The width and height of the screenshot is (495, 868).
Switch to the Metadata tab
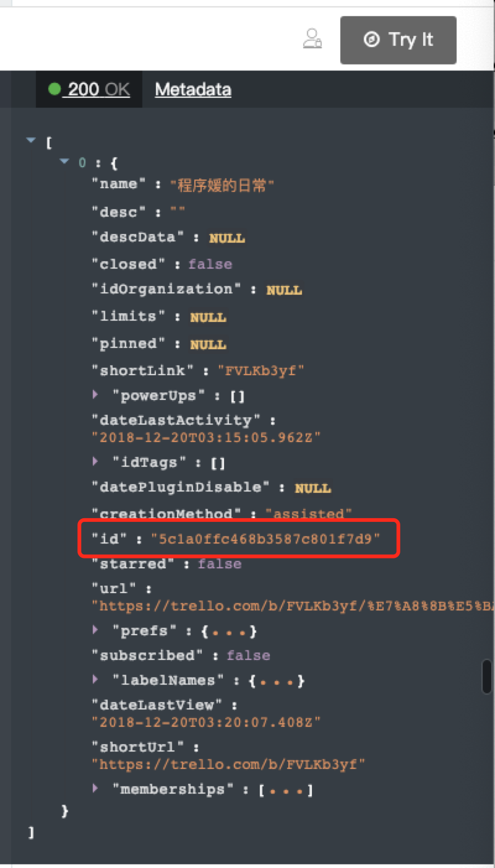tap(193, 90)
